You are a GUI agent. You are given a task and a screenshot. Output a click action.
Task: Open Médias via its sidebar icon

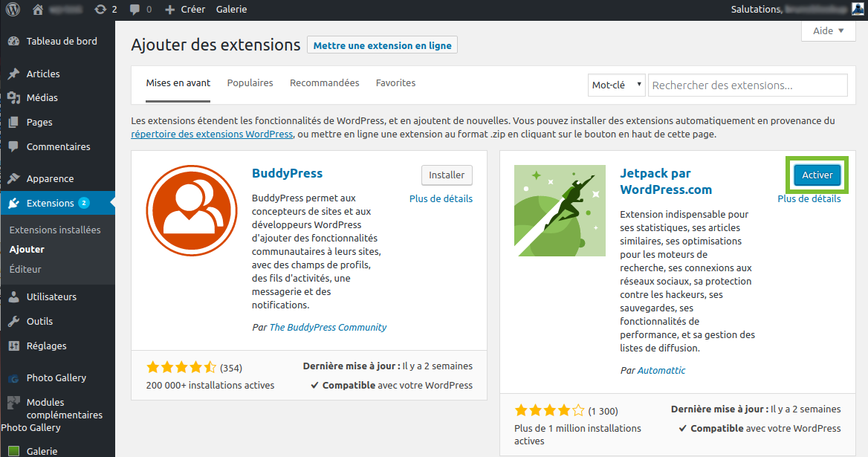13,98
